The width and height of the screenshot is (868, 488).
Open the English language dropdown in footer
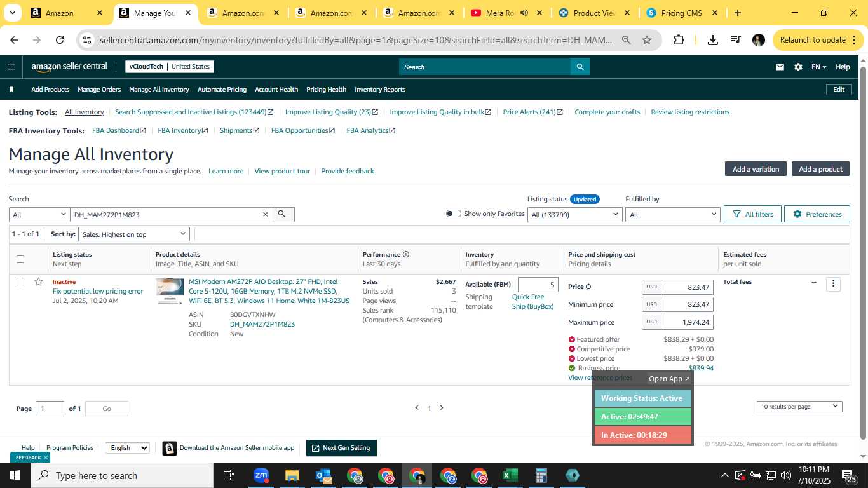click(127, 448)
